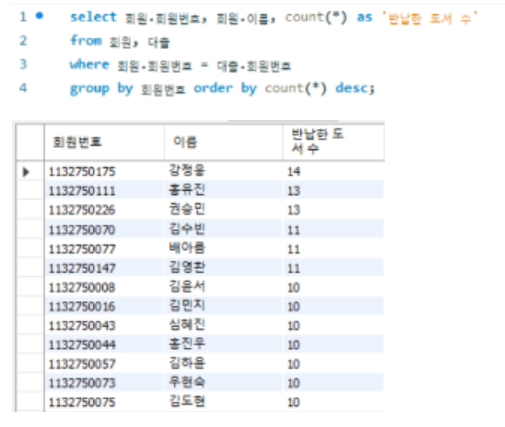Screen dimensions: 505x427
Task: Select the count 13 in 권승민 row
Action: 334,210
